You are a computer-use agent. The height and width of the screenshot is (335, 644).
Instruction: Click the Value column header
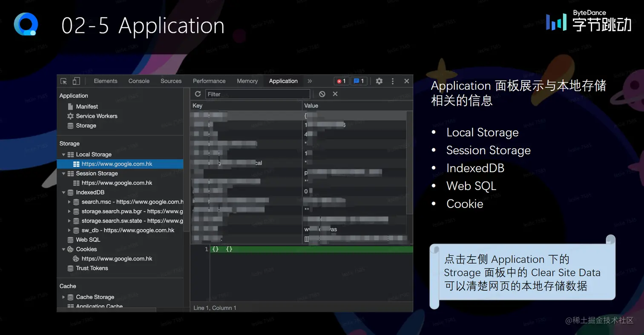point(357,106)
